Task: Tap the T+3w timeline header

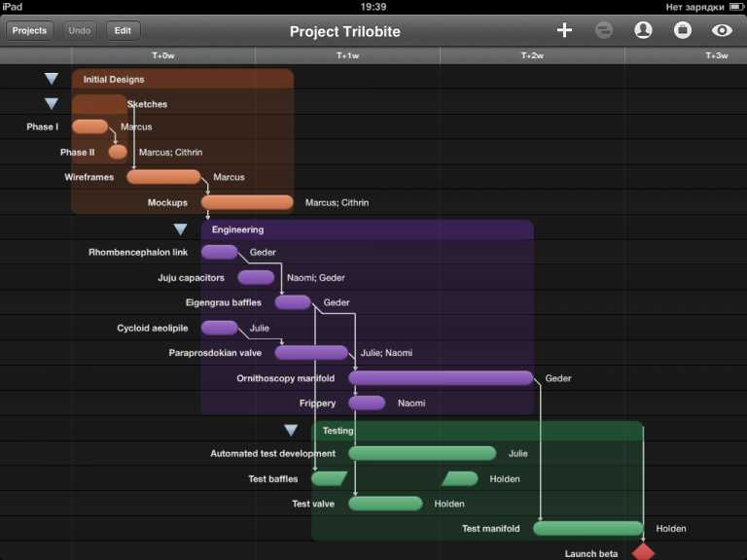Action: point(717,55)
